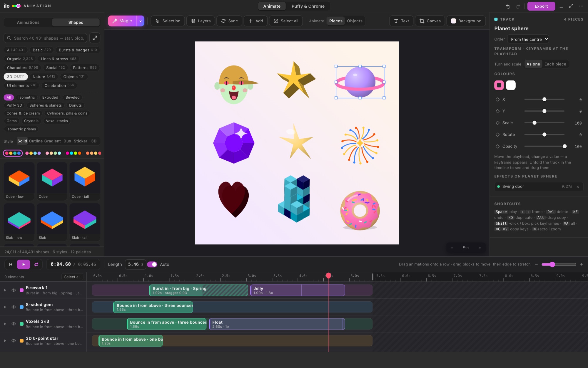The height and width of the screenshot is (368, 588).
Task: Select the Cube · tall thumbnail
Action: pyautogui.click(x=85, y=182)
